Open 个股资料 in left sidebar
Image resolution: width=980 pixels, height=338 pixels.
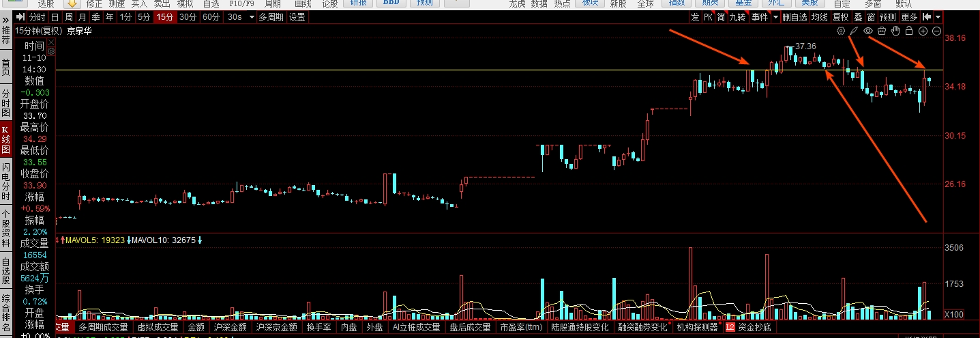6,229
